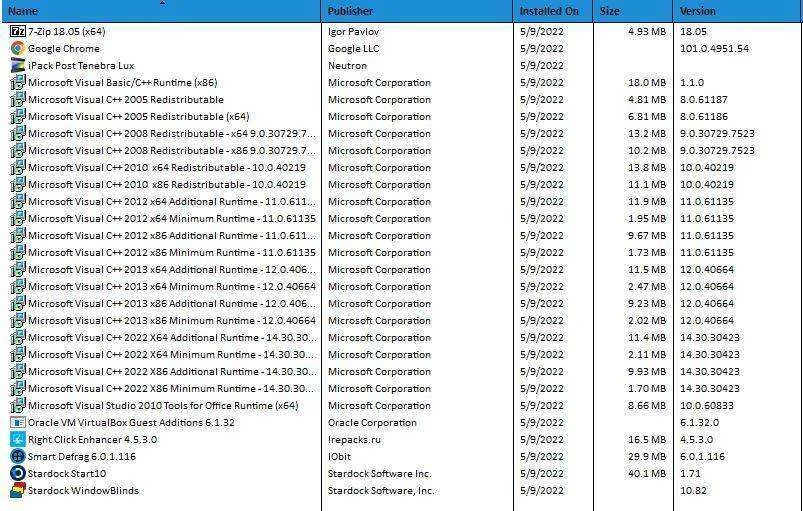
Task: Click the Igor Pavlov publisher cell
Action: 353,31
